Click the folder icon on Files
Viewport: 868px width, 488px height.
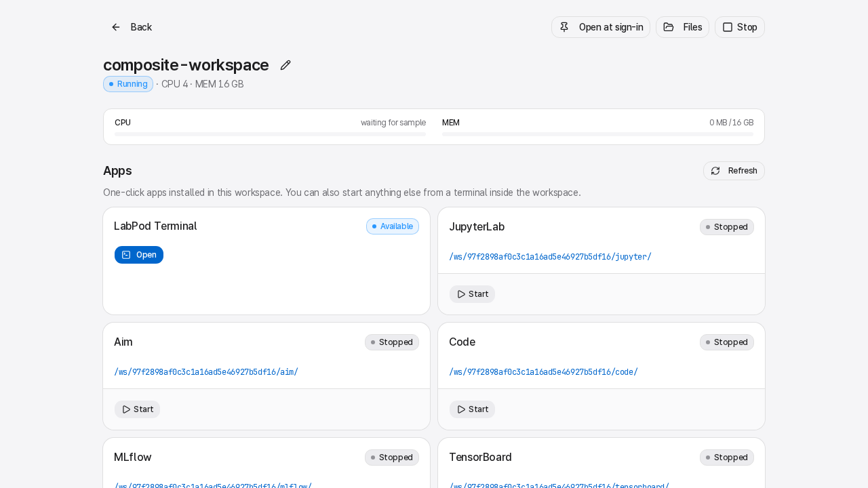coord(669,27)
